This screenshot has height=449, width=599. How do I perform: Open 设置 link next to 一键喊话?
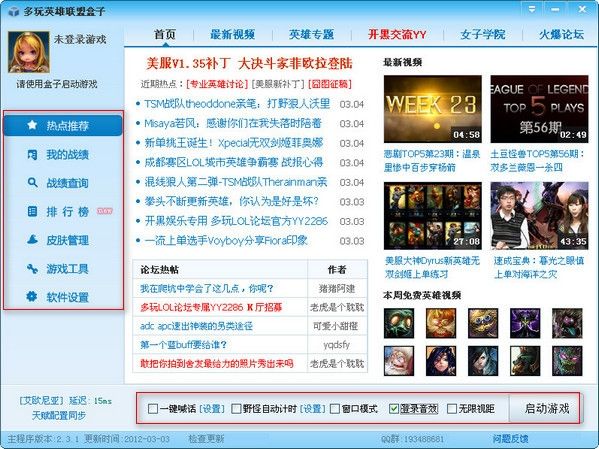(x=212, y=409)
